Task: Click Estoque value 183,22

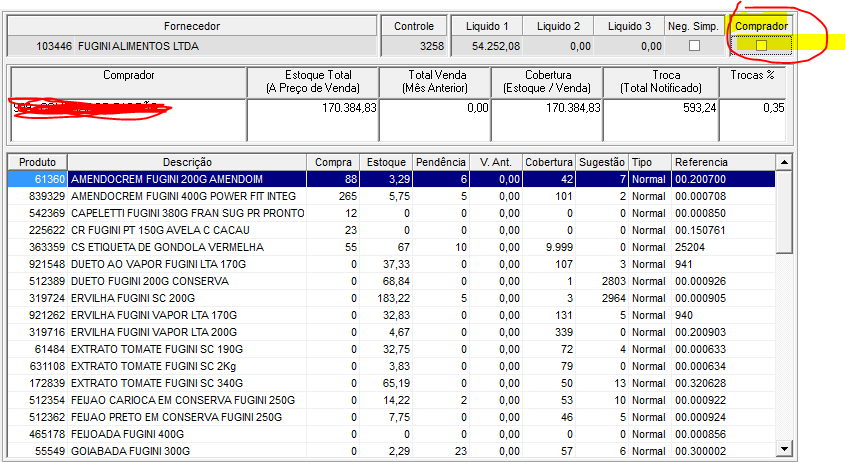Action: [x=393, y=298]
